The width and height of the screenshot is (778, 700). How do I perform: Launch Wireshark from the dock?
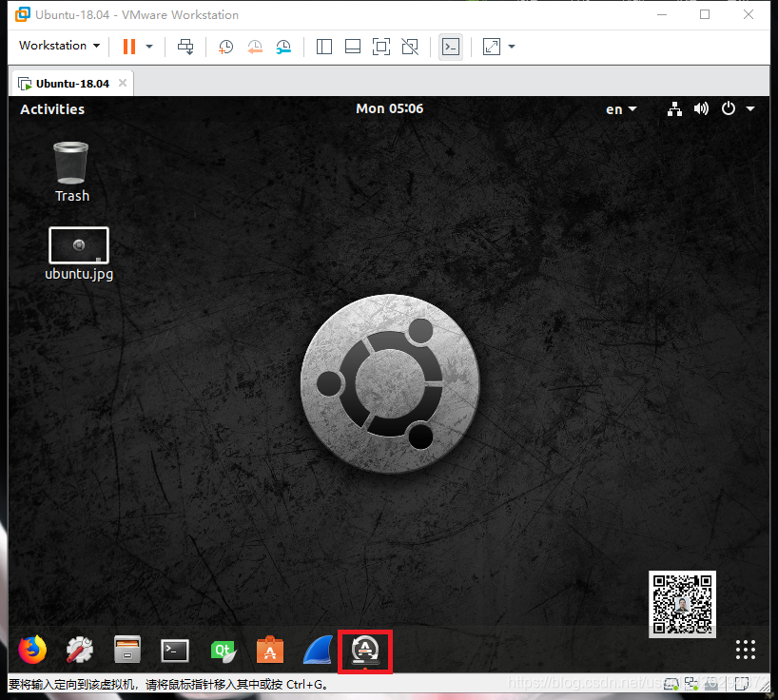tap(318, 650)
